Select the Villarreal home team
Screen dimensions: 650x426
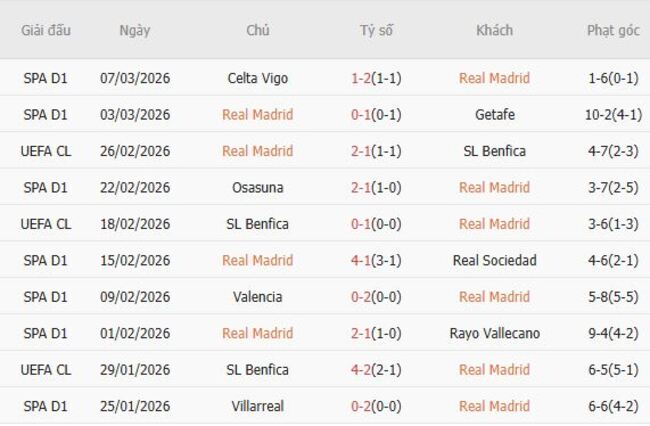coord(257,407)
